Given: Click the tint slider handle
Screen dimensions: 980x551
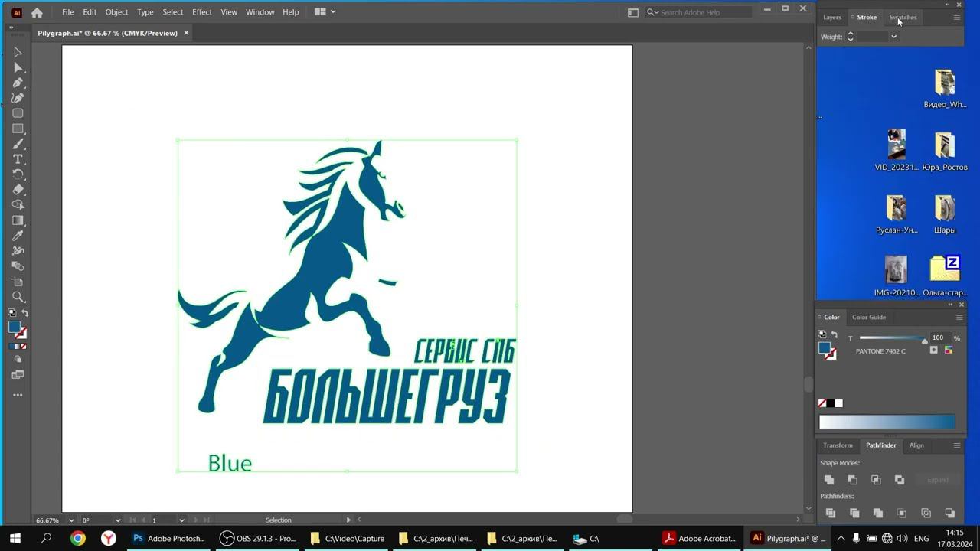Looking at the screenshot, I should pyautogui.click(x=925, y=341).
